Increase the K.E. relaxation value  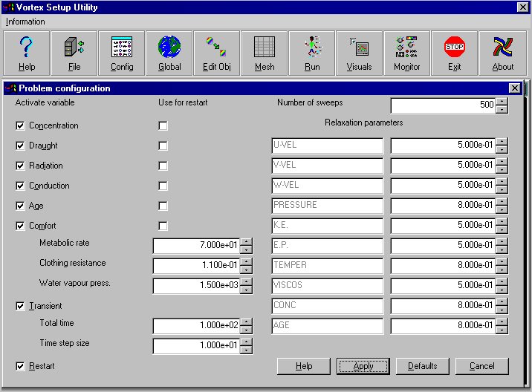(x=502, y=222)
